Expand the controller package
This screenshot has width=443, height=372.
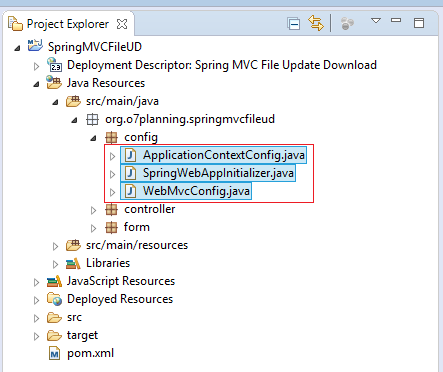(x=93, y=210)
